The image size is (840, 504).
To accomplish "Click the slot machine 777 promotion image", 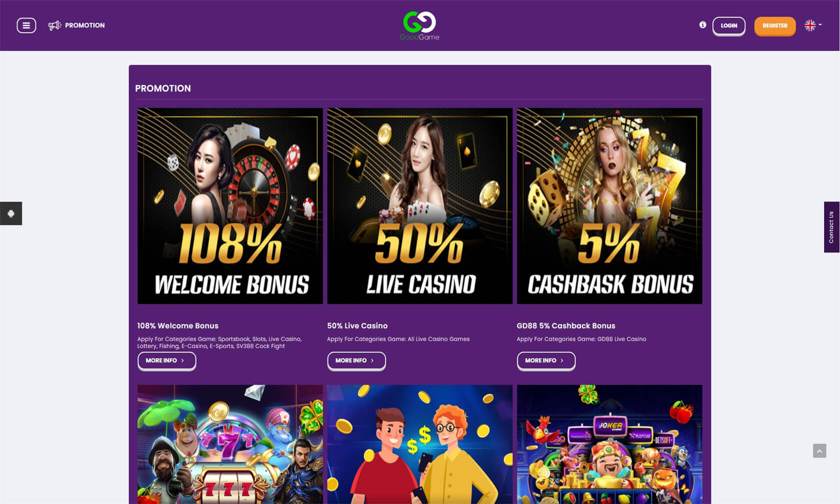I will pos(230,444).
